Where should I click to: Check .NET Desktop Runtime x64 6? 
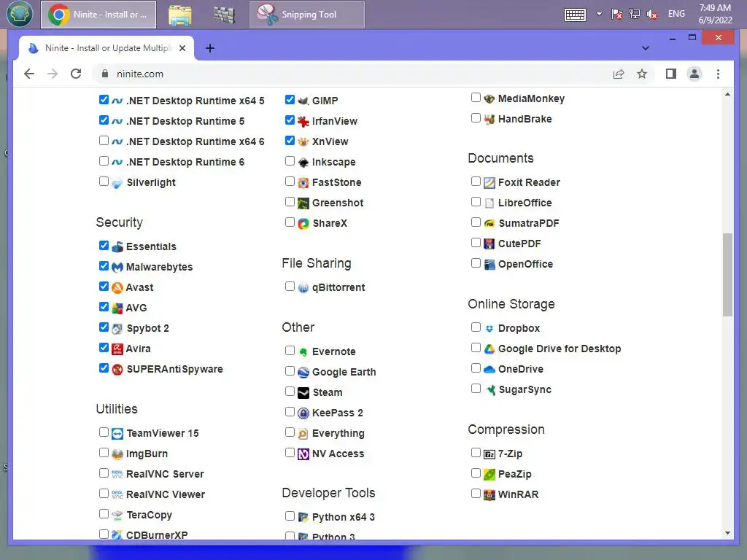pos(104,141)
